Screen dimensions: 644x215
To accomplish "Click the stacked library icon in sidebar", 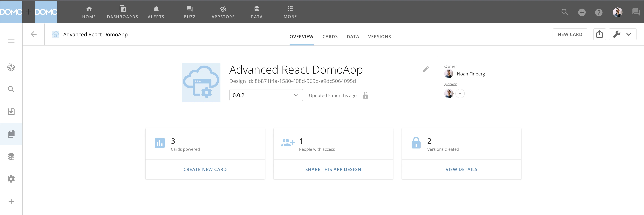I will (11, 134).
